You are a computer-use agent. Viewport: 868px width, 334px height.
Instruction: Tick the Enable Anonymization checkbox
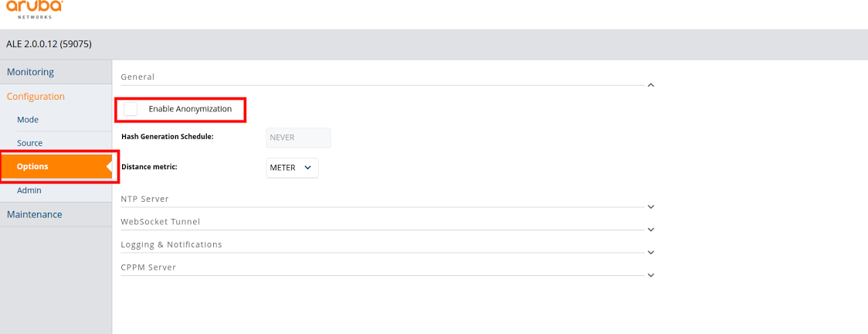[x=131, y=109]
